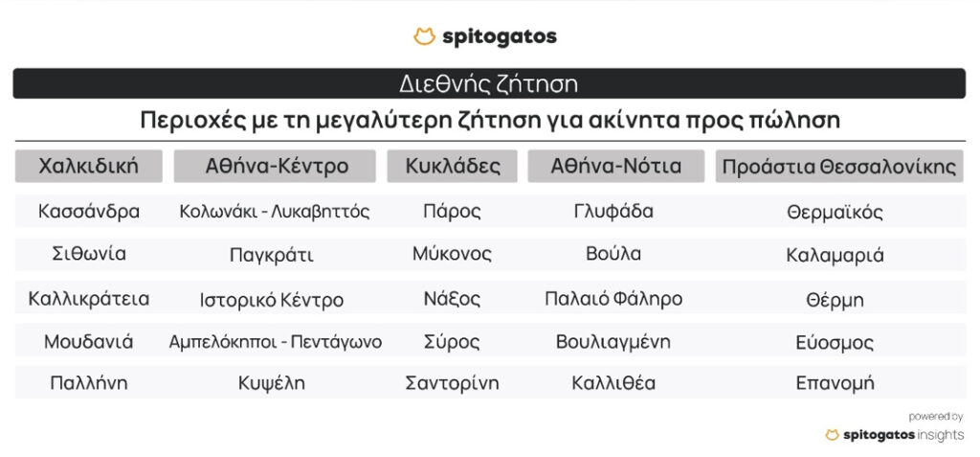Select the Χαλκιδική column header
The height and width of the screenshot is (457, 980).
pos(89,166)
